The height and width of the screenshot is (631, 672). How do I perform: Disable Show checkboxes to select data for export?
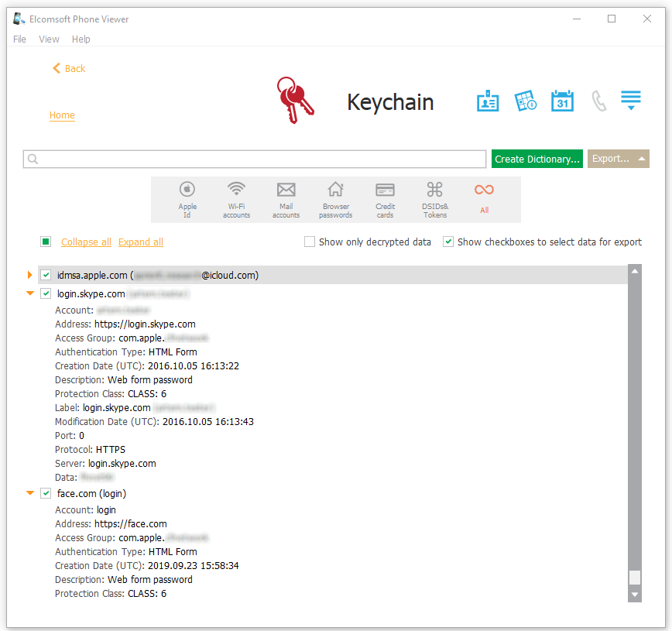click(x=448, y=242)
